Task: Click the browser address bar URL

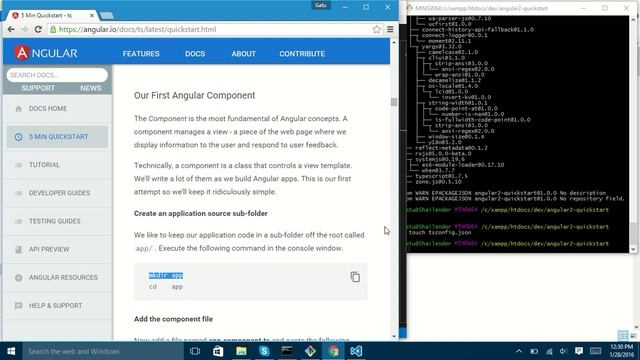Action: (138, 29)
